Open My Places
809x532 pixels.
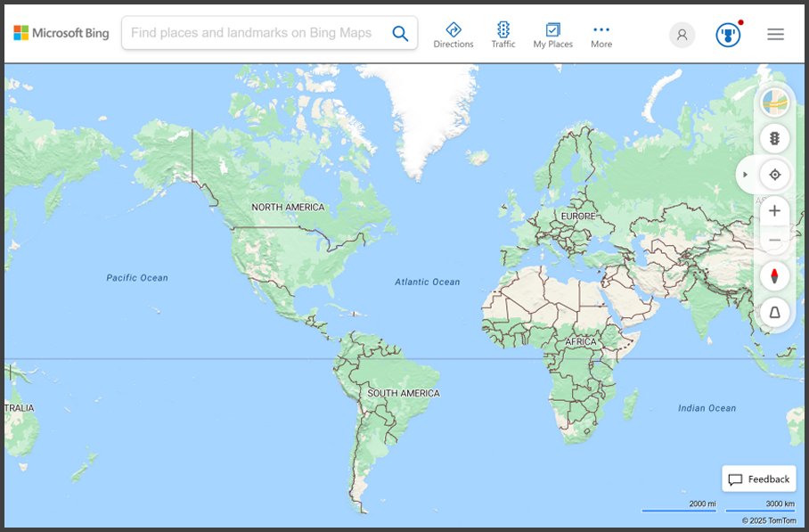pyautogui.click(x=552, y=35)
